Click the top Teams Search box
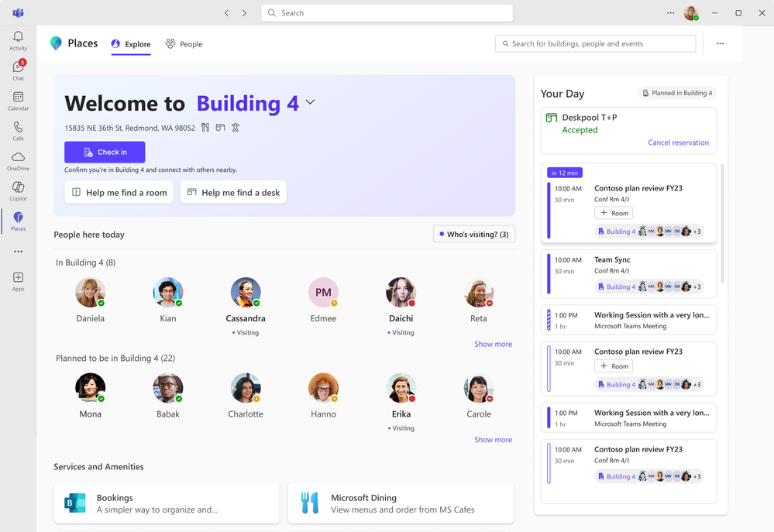The image size is (774, 532). [387, 13]
